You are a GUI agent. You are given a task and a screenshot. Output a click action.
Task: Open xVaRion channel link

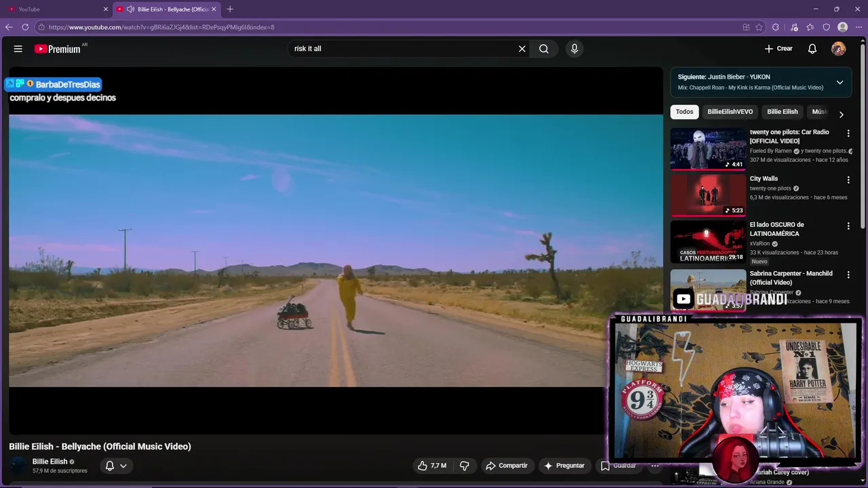coord(759,243)
